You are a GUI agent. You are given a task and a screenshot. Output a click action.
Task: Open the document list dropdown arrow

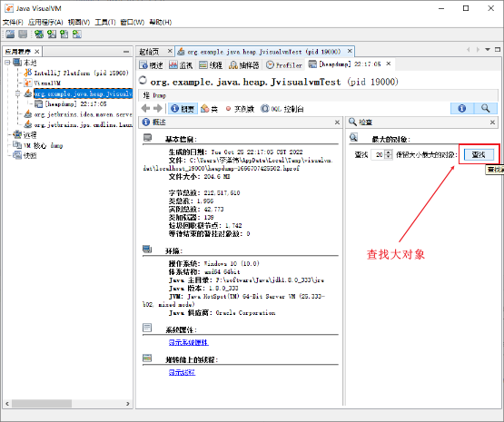[488, 49]
